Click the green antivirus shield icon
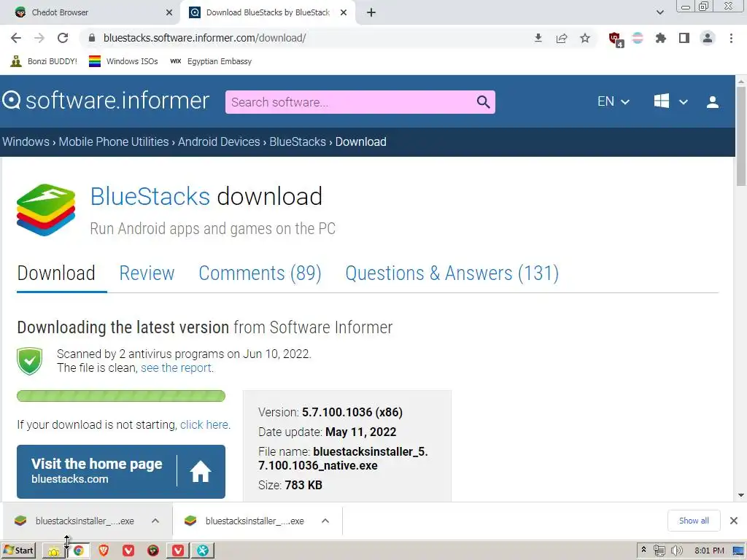Screen dimensions: 747x560 click(x=29, y=361)
